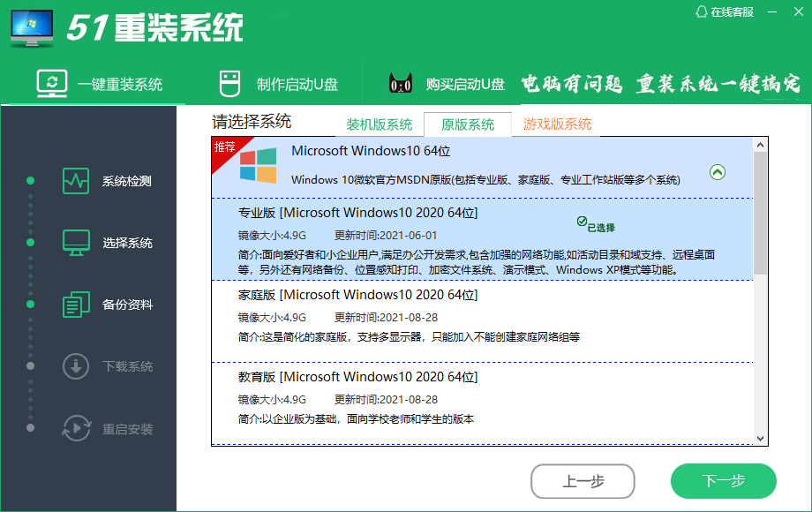Click the 一键重装系统 refresh monitor icon

coord(52,84)
